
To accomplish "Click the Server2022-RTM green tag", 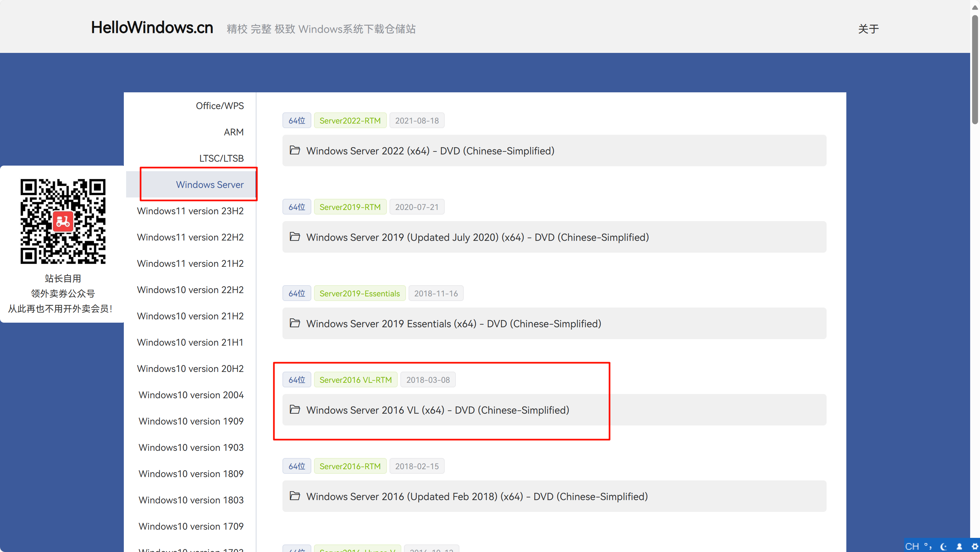I will 350,120.
